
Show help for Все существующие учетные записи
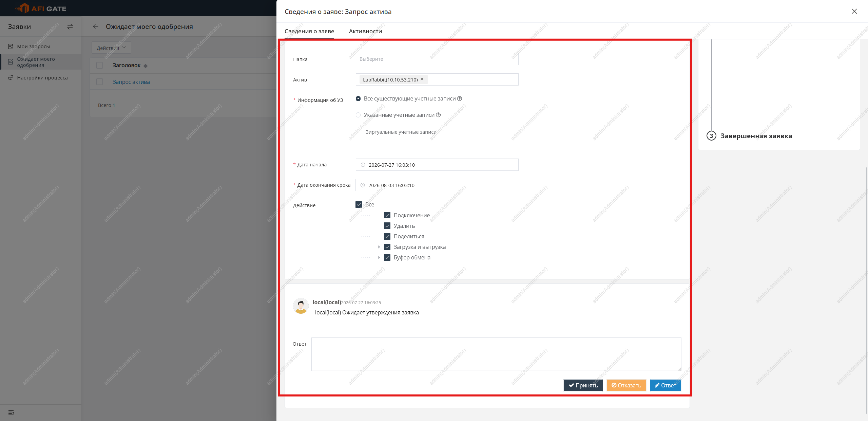coord(460,98)
